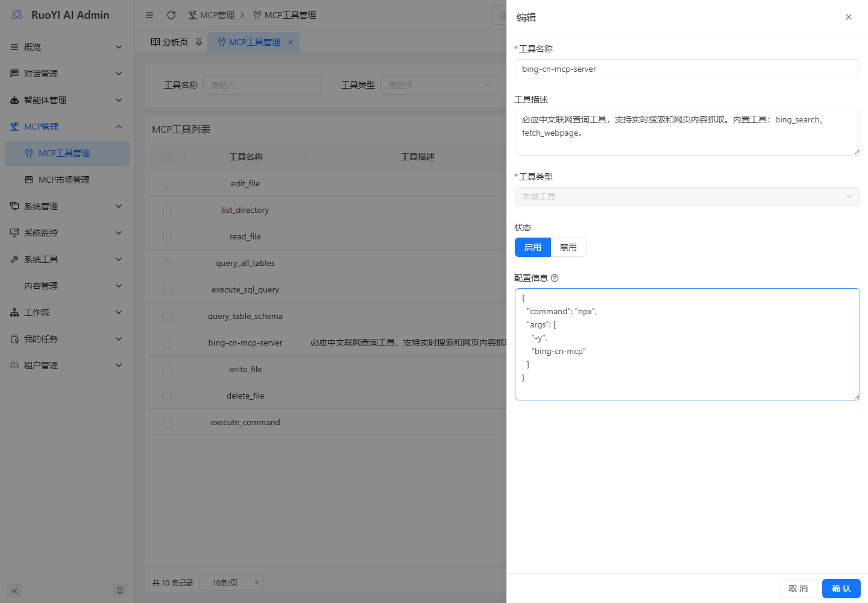Expand the 系统管理 sidebar menu
This screenshot has width=868, height=603.
[x=67, y=206]
